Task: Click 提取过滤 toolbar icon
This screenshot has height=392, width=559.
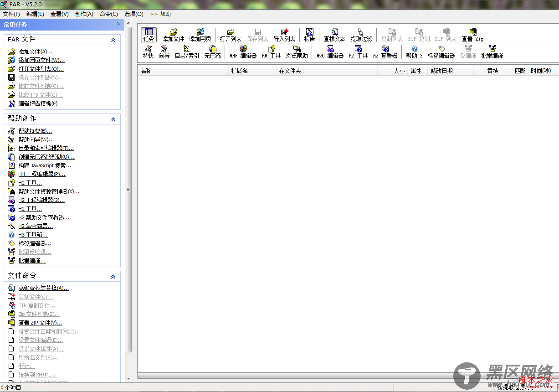Action: 361,35
